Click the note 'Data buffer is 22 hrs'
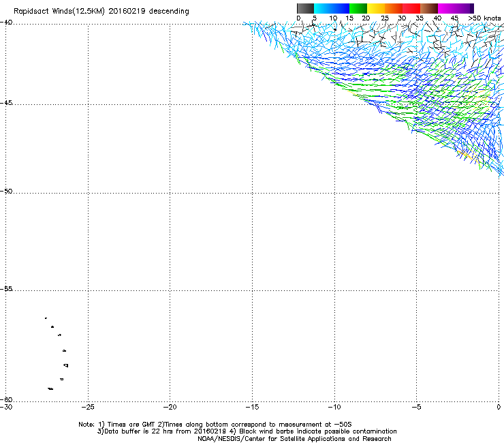 (x=144, y=431)
